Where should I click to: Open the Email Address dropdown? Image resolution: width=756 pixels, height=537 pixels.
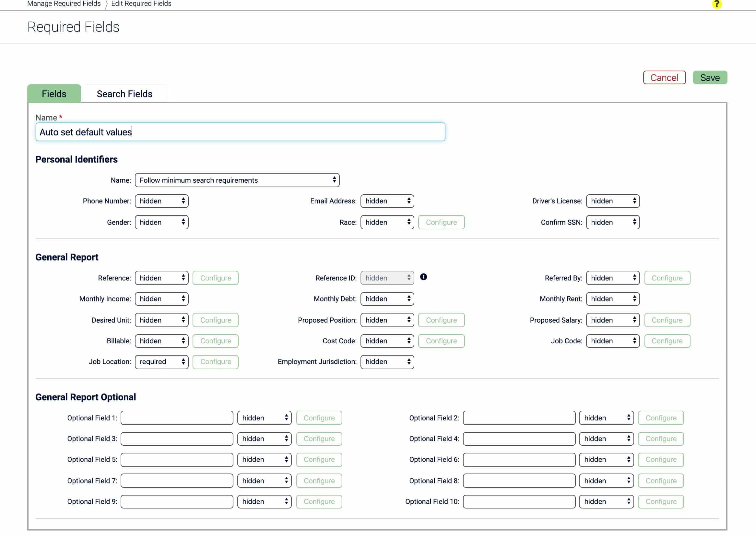pos(387,201)
